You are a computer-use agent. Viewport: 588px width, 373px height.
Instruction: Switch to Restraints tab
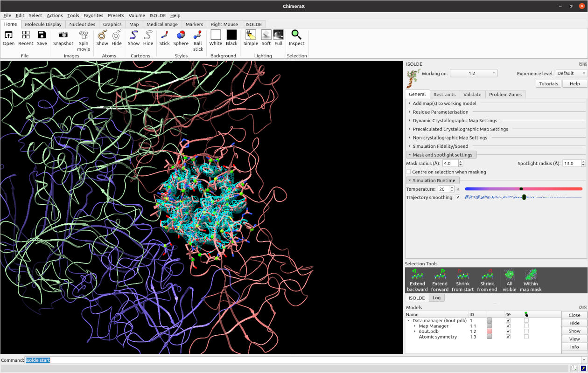tap(444, 94)
